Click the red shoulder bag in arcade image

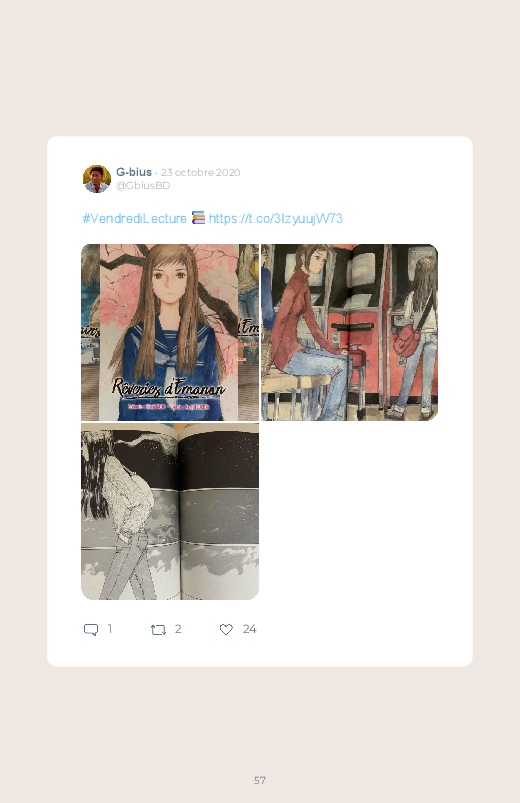tap(406, 341)
